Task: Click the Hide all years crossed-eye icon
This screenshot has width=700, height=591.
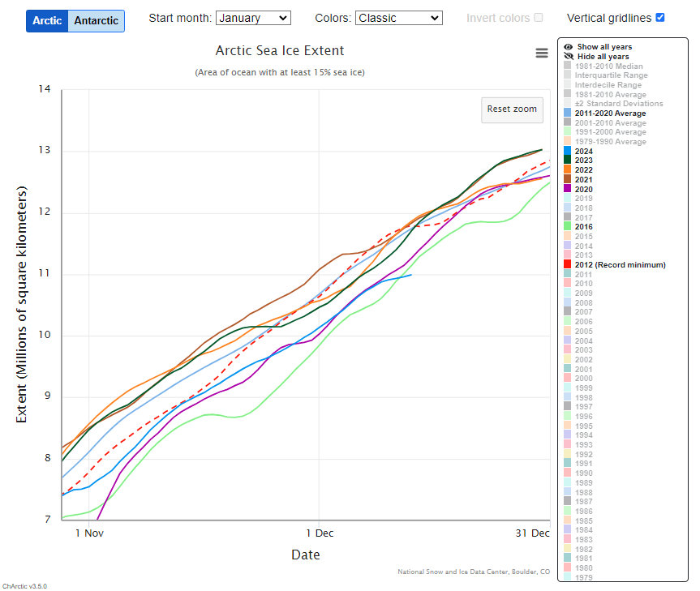Action: point(568,57)
